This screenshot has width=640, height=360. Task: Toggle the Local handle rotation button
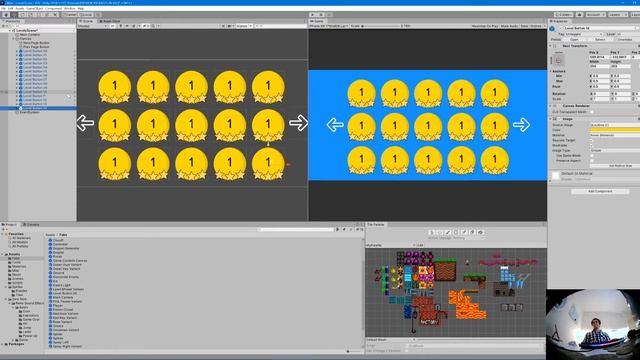[x=86, y=15]
